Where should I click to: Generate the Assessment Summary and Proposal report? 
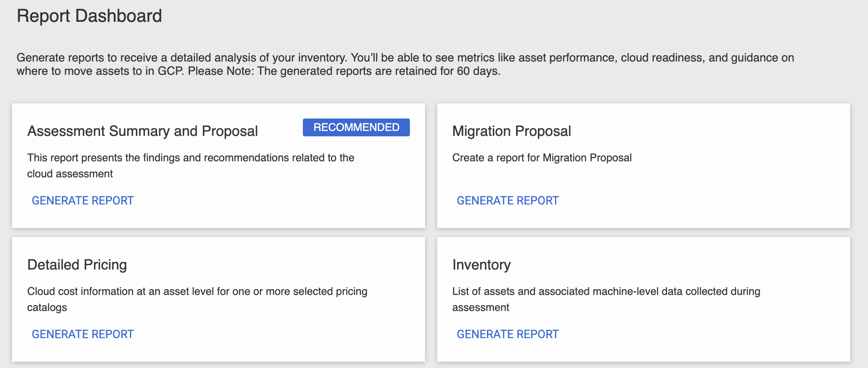tap(83, 200)
